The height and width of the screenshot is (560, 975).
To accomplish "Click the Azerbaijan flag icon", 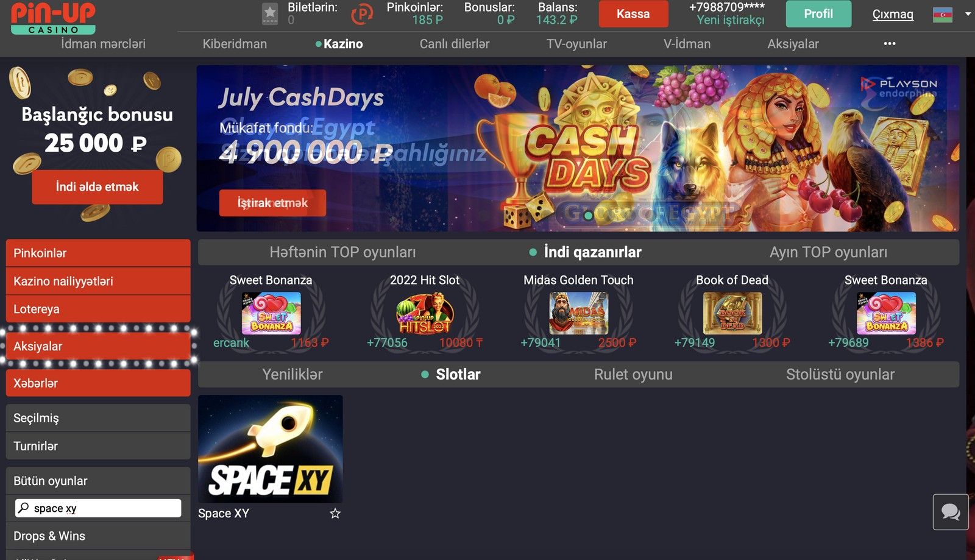I will (943, 15).
